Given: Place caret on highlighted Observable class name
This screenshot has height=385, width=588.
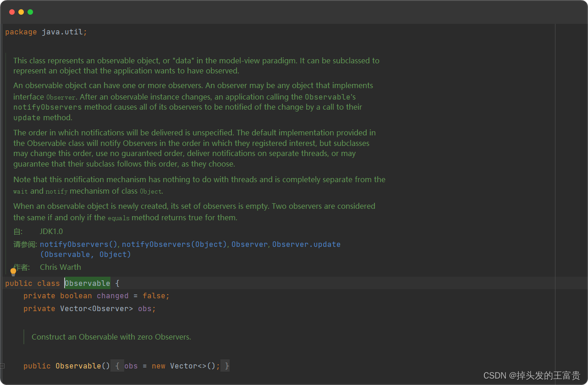Looking at the screenshot, I should (88, 283).
